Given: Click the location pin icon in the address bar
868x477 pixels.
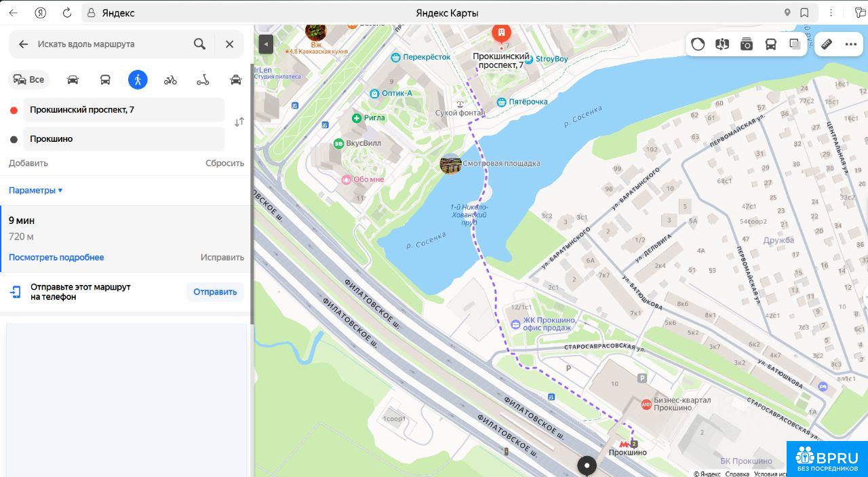Looking at the screenshot, I should [x=787, y=13].
